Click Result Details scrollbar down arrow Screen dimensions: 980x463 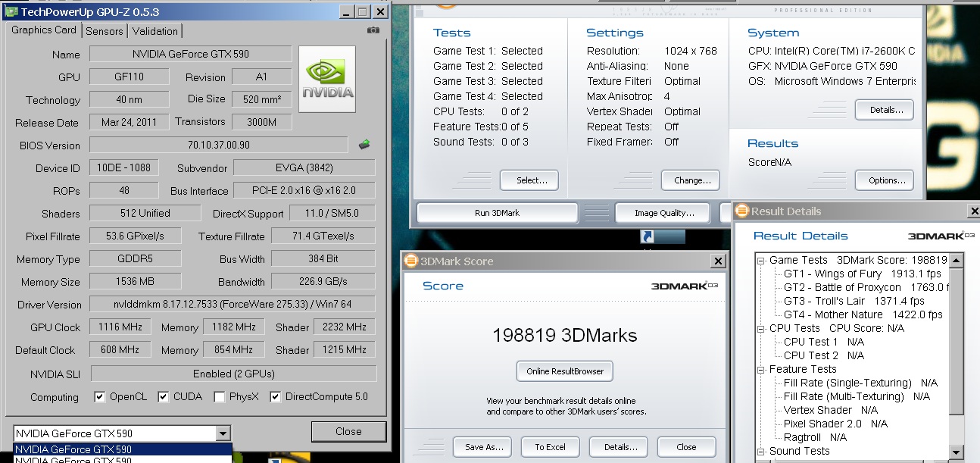[957, 453]
